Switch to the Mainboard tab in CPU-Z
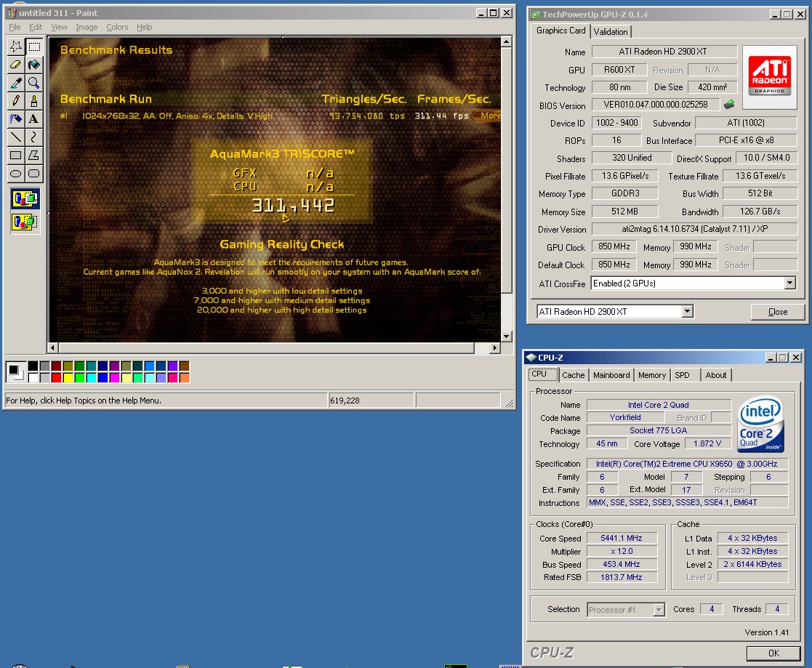812x668 pixels. tap(611, 375)
